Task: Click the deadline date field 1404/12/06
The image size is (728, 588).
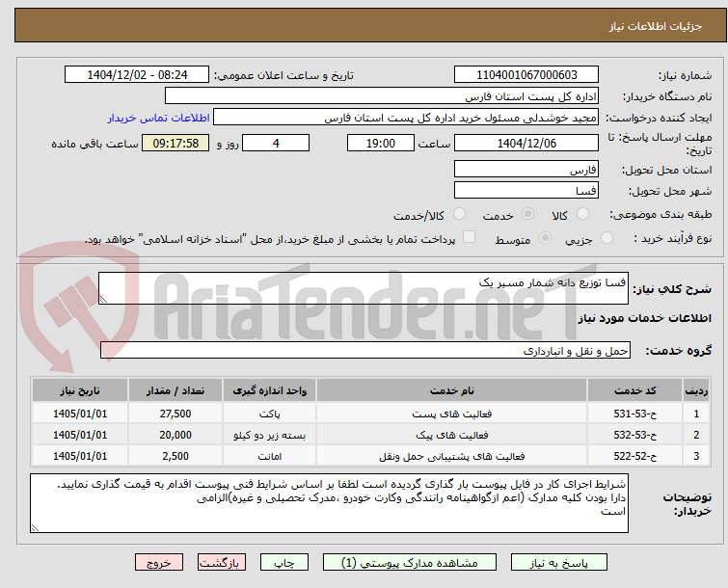Action: (526, 143)
